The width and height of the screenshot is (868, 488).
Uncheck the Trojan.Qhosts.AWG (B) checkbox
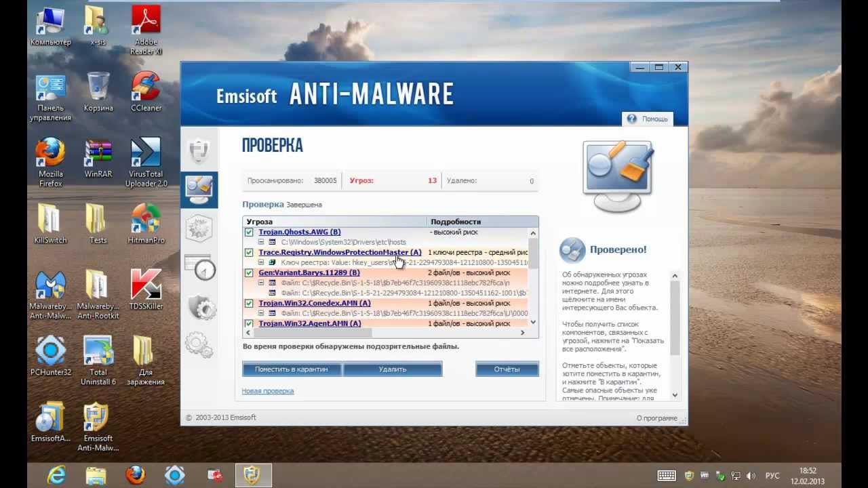click(x=249, y=232)
